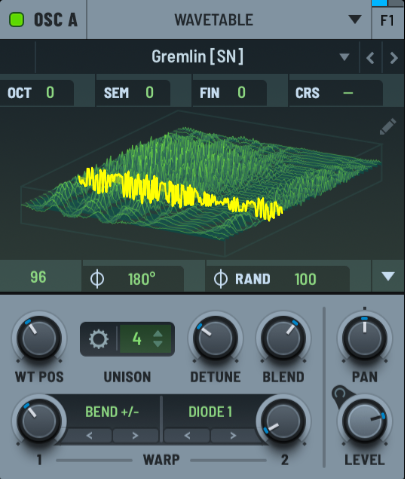
Task: Click the phase icon next to 180°
Action: [97, 279]
